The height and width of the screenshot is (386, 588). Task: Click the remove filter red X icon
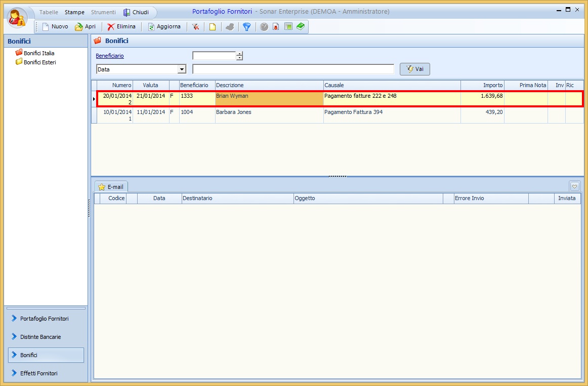pyautogui.click(x=195, y=27)
